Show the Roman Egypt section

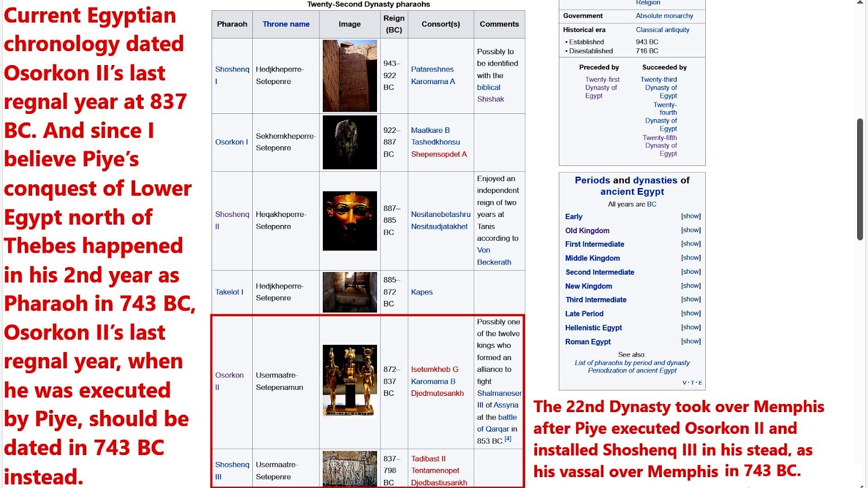(691, 341)
